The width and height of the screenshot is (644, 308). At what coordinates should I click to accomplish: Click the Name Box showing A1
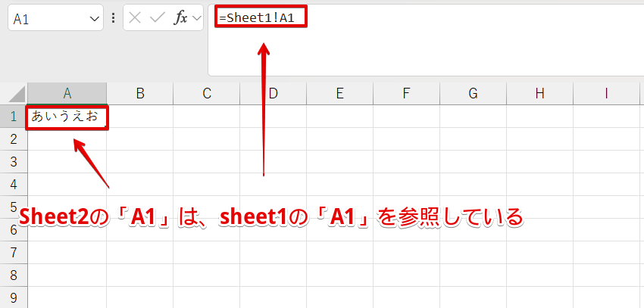click(x=55, y=17)
